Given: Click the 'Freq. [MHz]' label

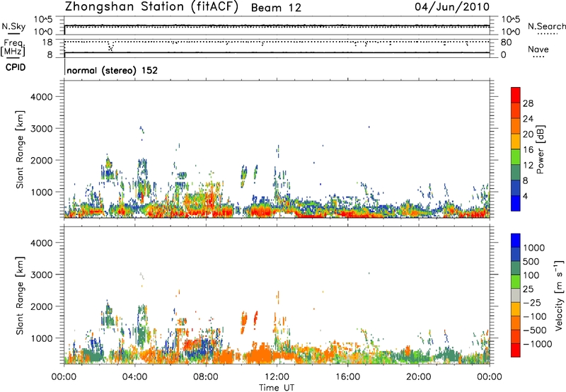Looking at the screenshot, I should [x=13, y=47].
